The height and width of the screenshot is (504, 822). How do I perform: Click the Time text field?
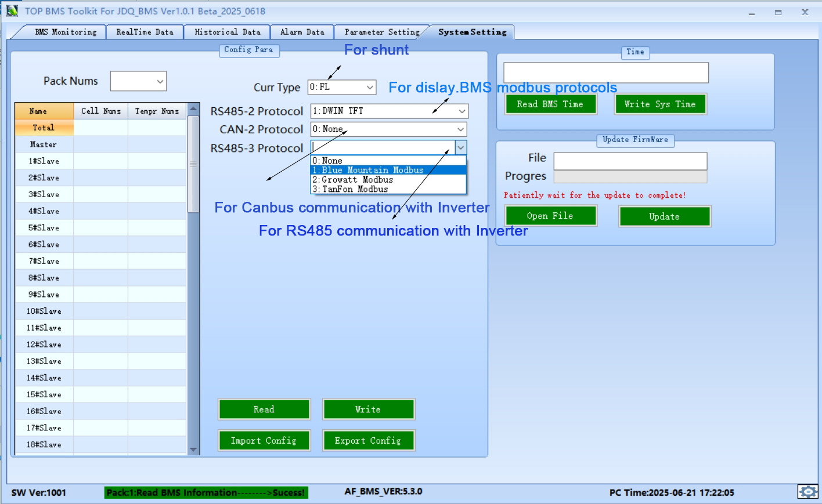pyautogui.click(x=606, y=72)
